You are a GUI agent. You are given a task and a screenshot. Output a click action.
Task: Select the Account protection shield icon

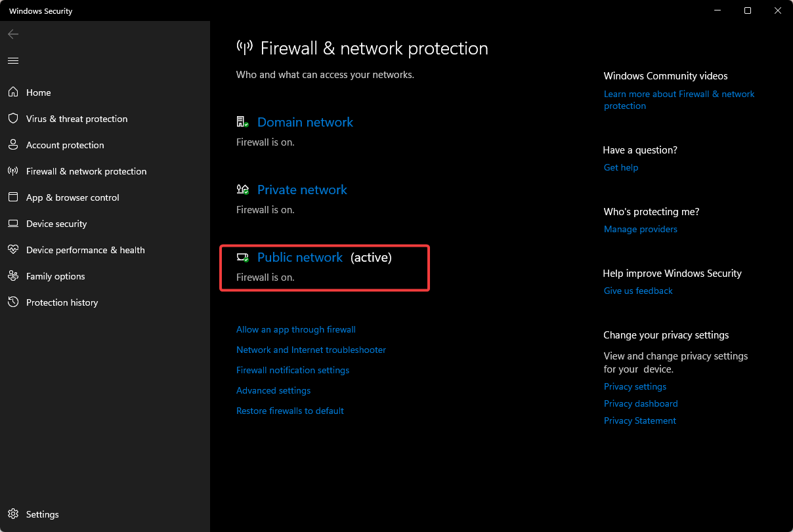tap(13, 145)
